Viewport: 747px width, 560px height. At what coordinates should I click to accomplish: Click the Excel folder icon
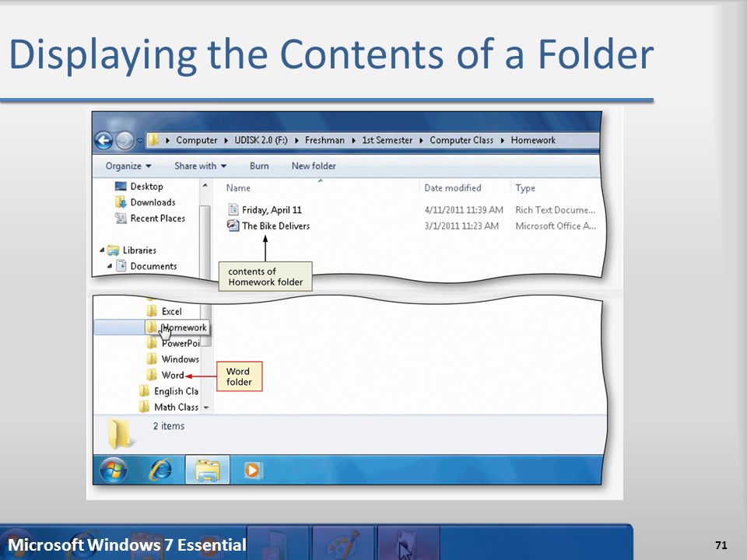152,311
